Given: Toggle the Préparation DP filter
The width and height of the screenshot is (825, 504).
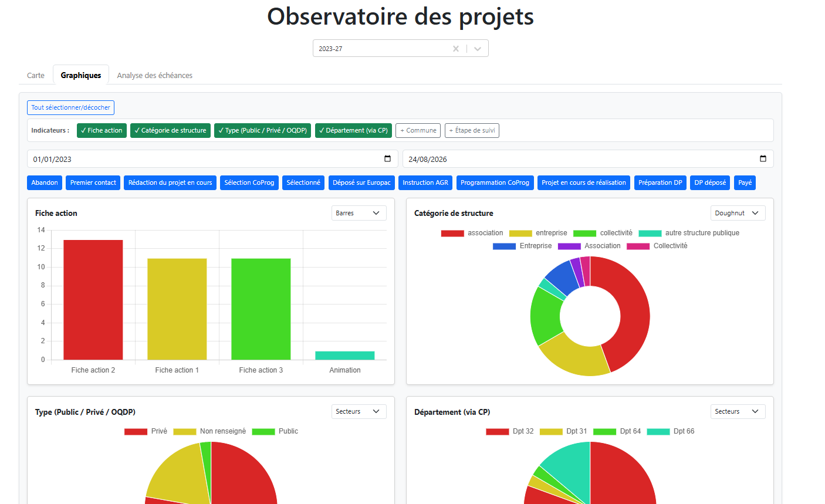Looking at the screenshot, I should pyautogui.click(x=660, y=182).
